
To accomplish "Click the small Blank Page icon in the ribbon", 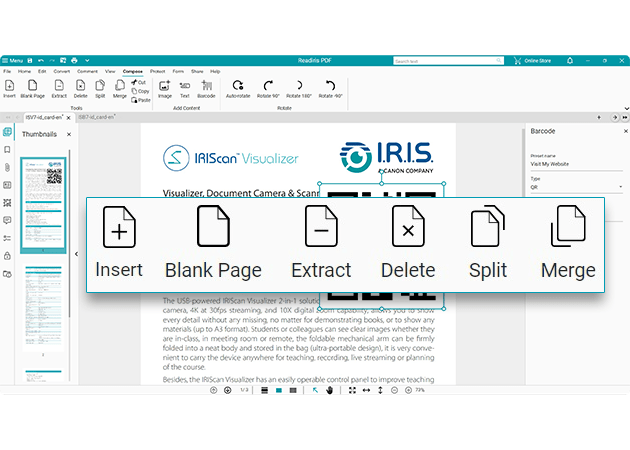I will coord(33,86).
